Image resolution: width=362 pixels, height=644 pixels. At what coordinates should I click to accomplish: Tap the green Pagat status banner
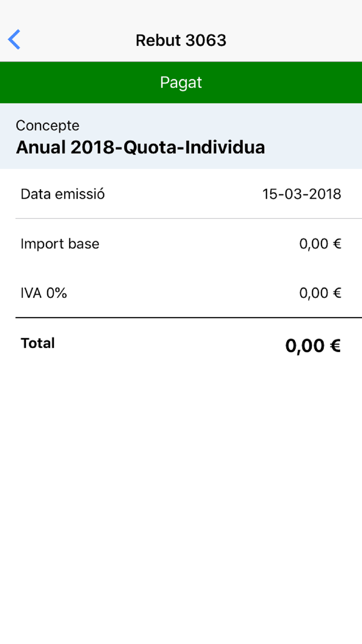click(x=181, y=83)
